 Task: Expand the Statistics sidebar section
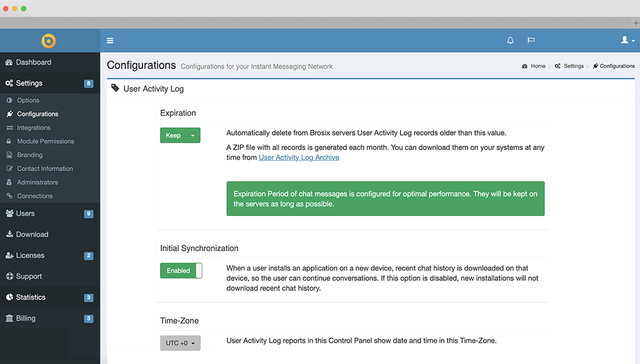click(50, 297)
